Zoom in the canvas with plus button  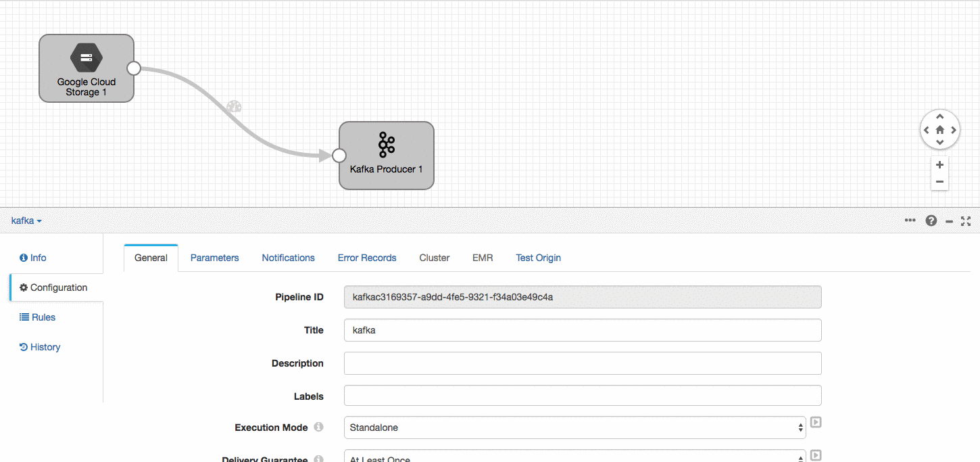[x=939, y=164]
